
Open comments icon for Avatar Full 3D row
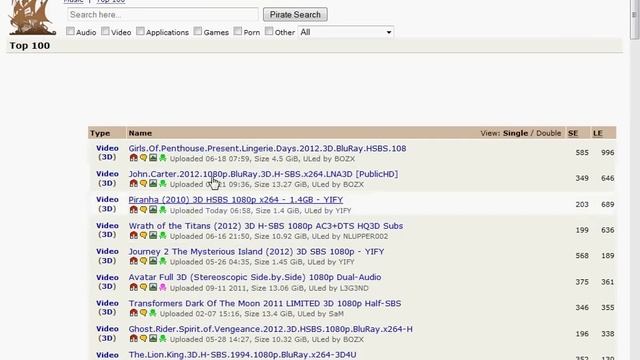point(143,287)
